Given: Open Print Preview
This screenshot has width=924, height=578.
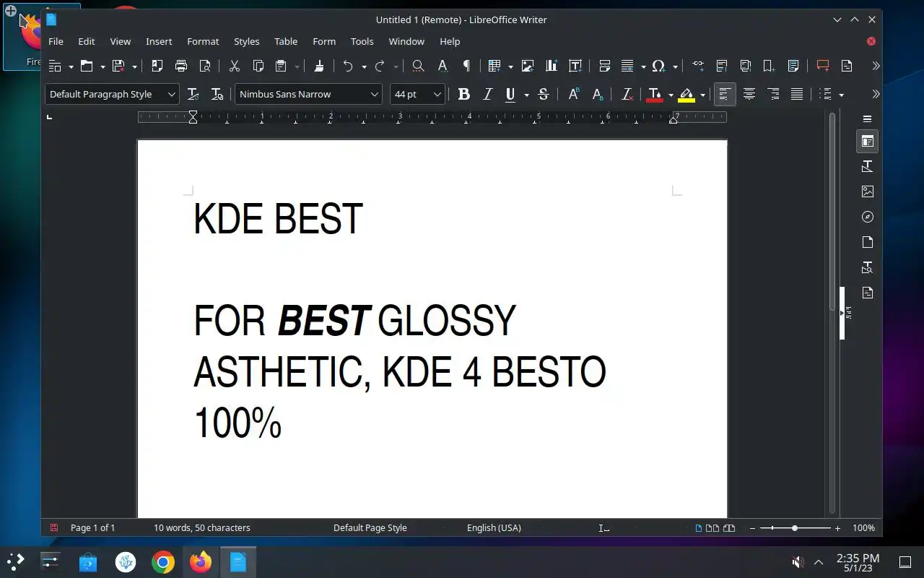Looking at the screenshot, I should [x=205, y=66].
